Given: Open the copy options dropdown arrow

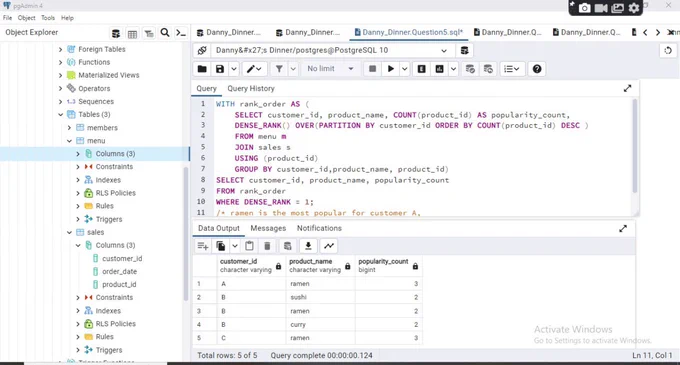Looking at the screenshot, I should point(235,246).
